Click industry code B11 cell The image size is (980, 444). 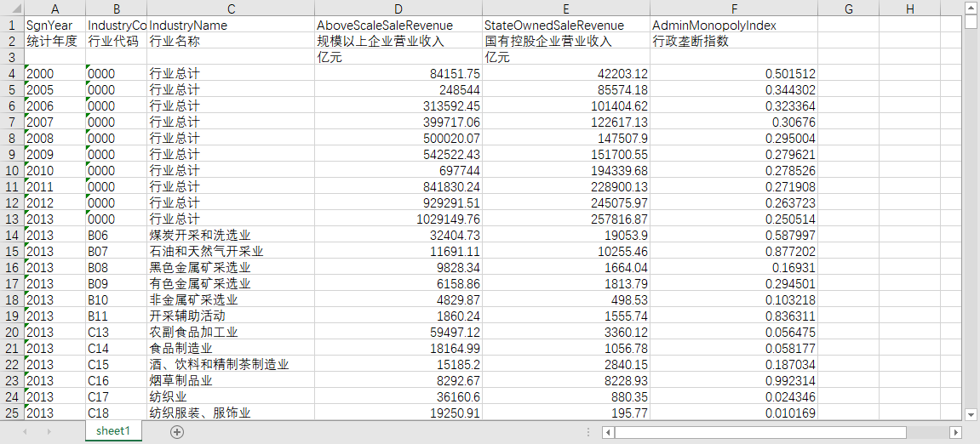tap(117, 316)
